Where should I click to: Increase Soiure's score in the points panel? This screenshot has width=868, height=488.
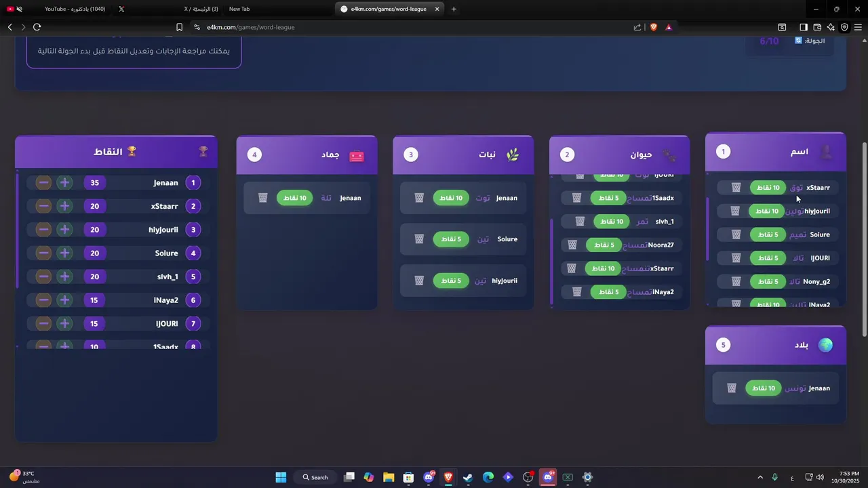(64, 253)
